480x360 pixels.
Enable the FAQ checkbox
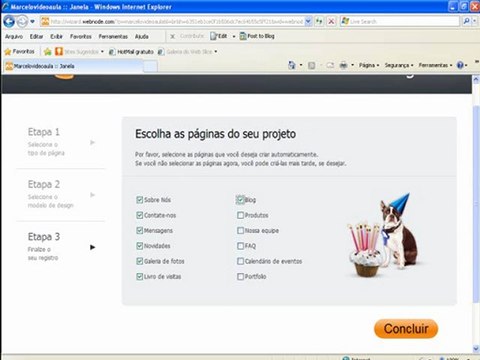(240, 246)
